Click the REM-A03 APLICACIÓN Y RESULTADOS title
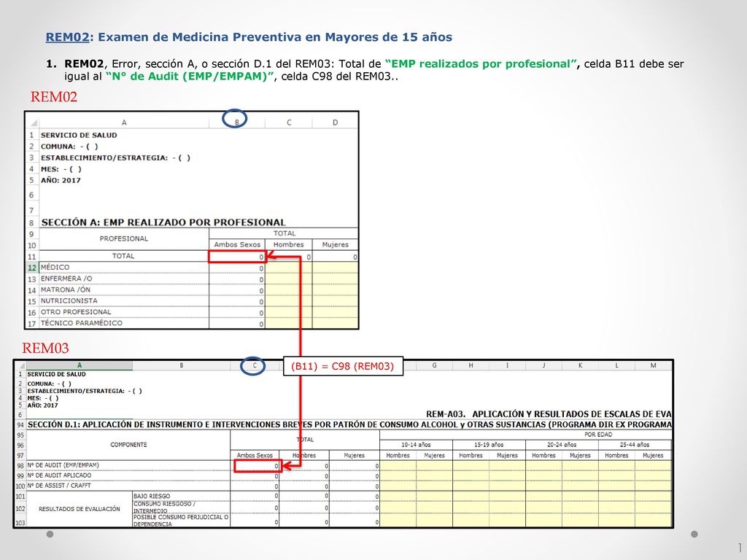Screen dimensions: 747x560 pos(549,414)
